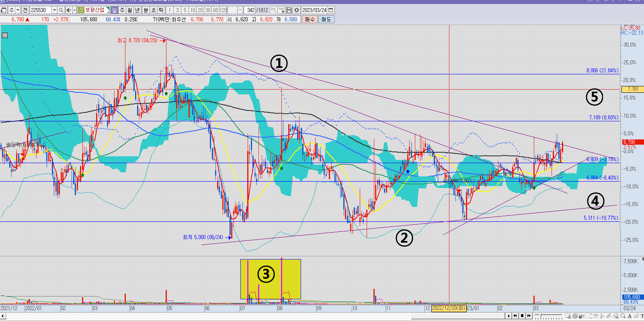Select the 1 interval button

(170, 10)
